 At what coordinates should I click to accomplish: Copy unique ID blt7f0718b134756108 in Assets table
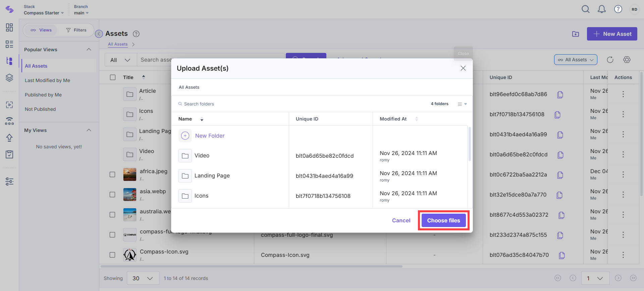(557, 115)
